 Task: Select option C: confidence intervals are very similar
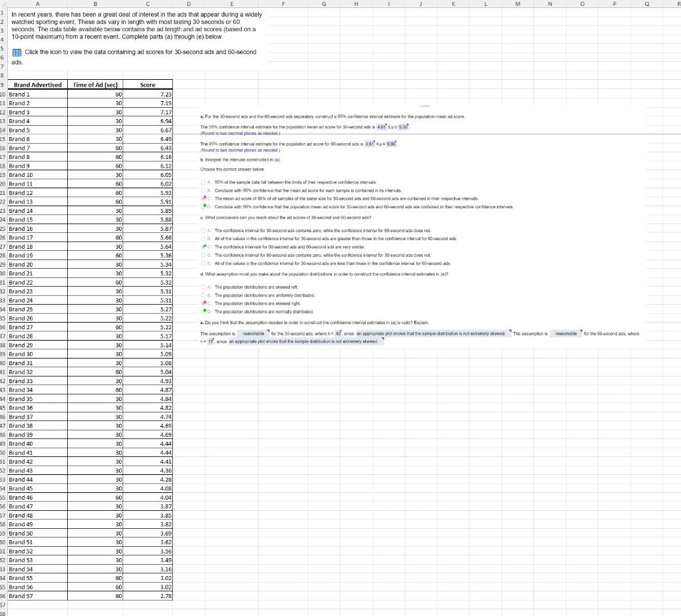click(x=204, y=247)
